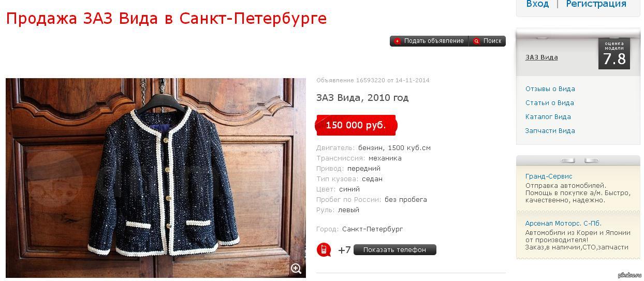Open the Регистрация link

pos(596,4)
